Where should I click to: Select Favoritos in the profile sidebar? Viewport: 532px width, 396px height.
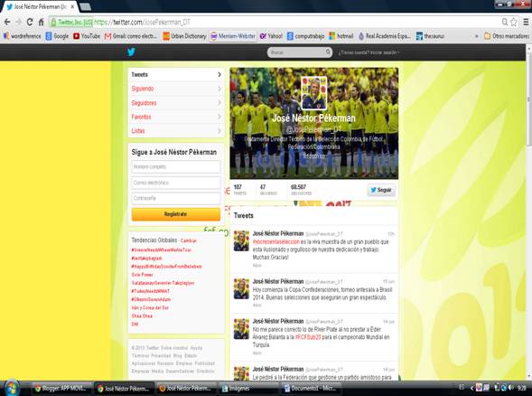click(176, 117)
